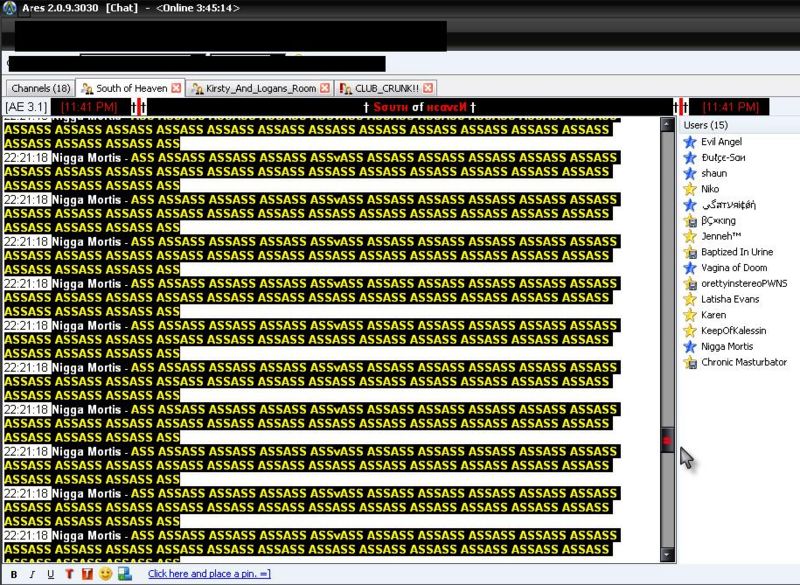The image size is (800, 585).
Task: Switch to the Channels (18) tab
Action: pyautogui.click(x=40, y=88)
